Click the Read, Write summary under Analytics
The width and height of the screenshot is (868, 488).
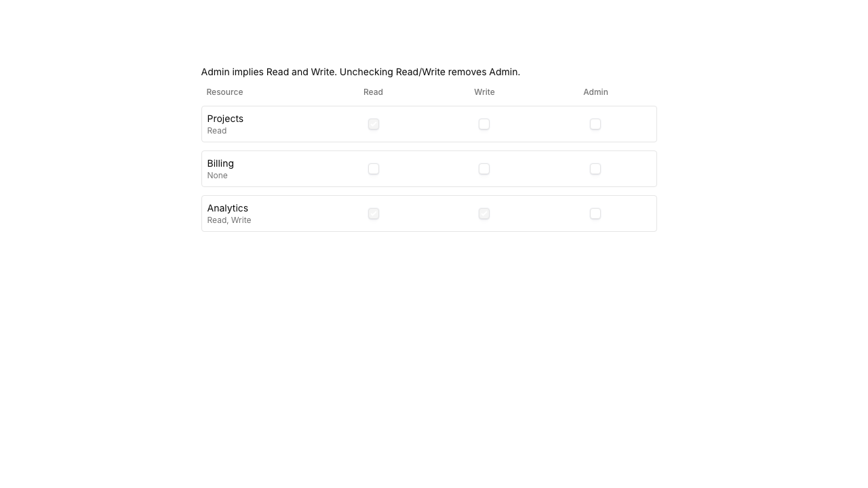[x=229, y=220]
